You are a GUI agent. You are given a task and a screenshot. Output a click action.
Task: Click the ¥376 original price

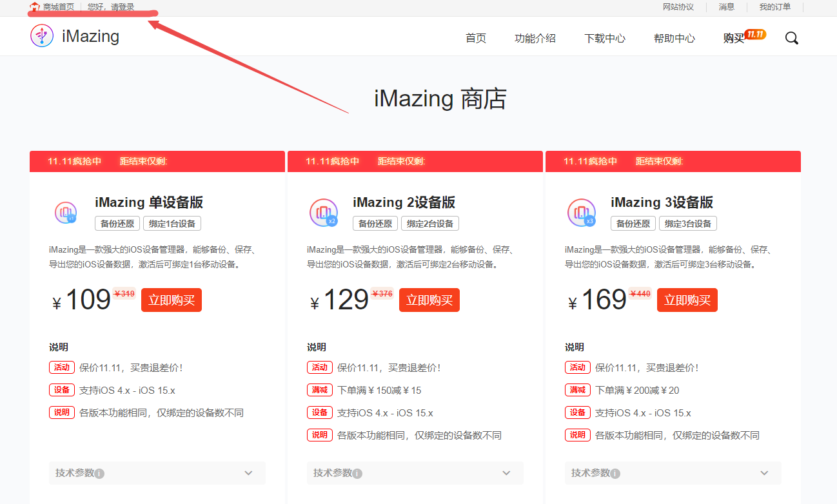pos(382,294)
